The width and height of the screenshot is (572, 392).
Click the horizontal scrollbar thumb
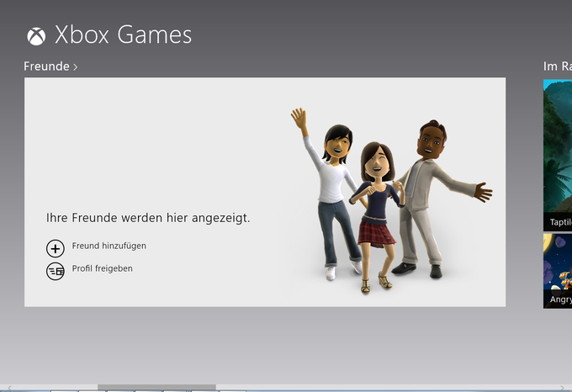156,387
